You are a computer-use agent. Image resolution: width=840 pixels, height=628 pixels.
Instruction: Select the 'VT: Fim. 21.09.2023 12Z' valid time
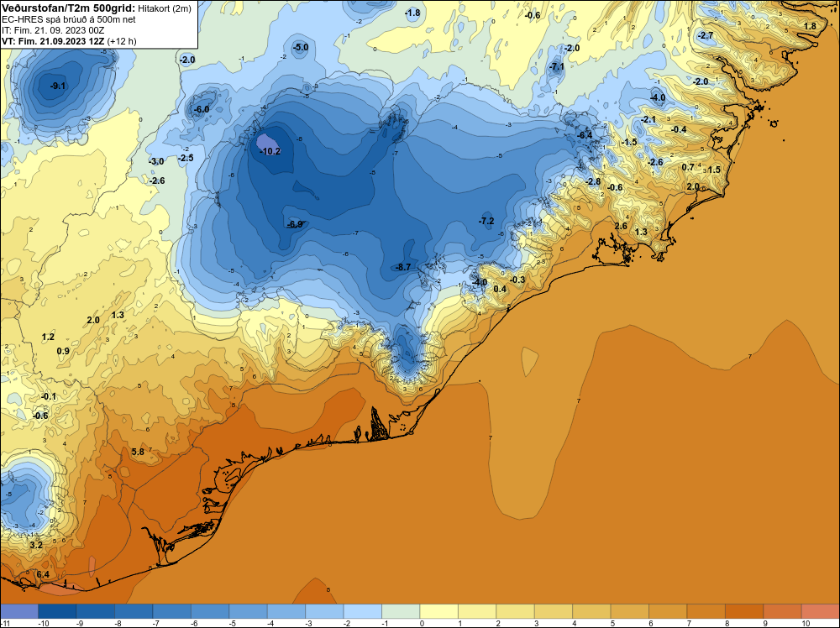tap(53, 40)
